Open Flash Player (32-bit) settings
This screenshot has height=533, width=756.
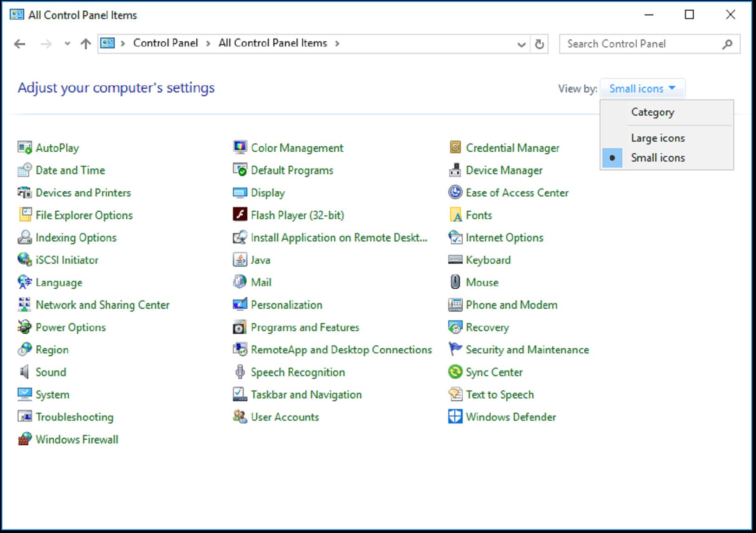click(297, 215)
